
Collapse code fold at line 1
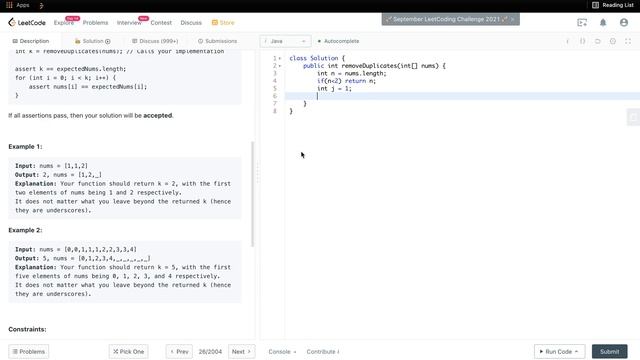280,58
